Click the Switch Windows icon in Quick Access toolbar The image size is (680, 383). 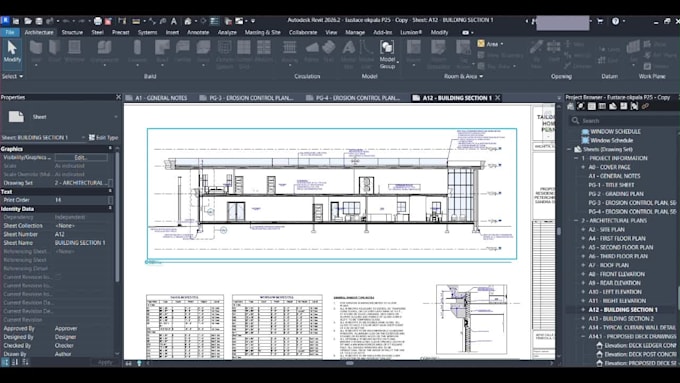point(239,21)
